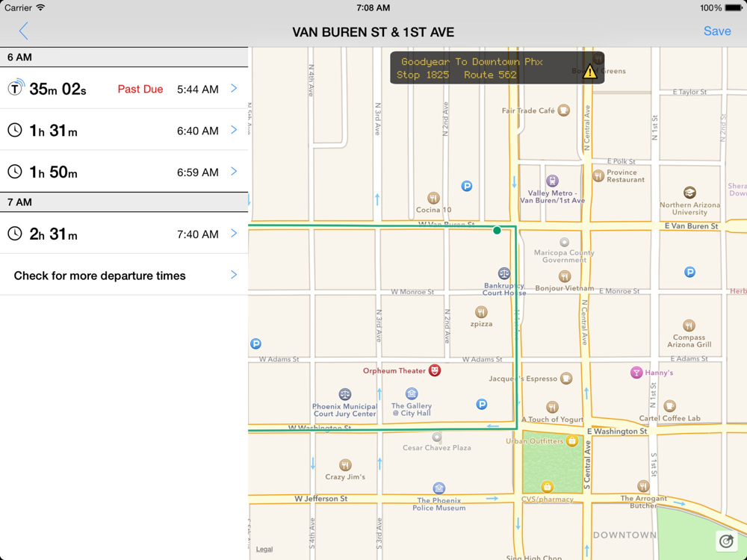The image size is (747, 560).
Task: Select the Urban Outfitters shopping icon
Action: coord(572,441)
